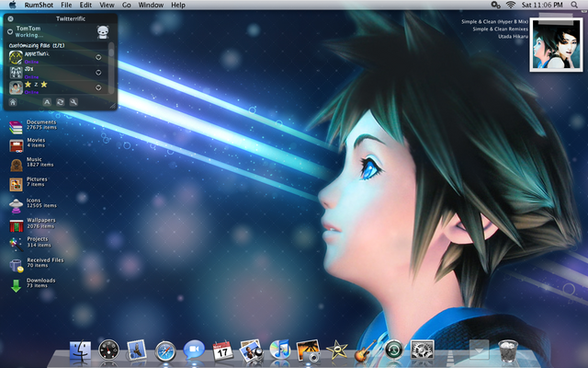Open Time Machine from the Dock

393,350
